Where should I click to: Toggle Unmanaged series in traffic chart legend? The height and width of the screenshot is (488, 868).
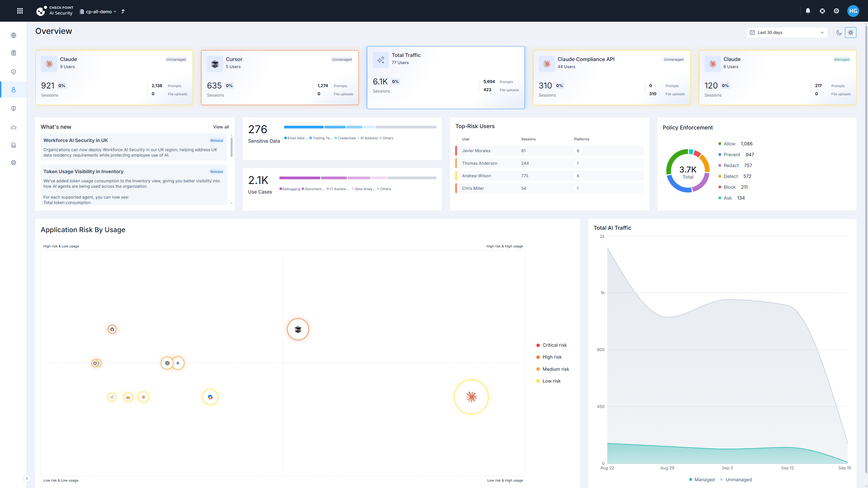click(x=736, y=480)
